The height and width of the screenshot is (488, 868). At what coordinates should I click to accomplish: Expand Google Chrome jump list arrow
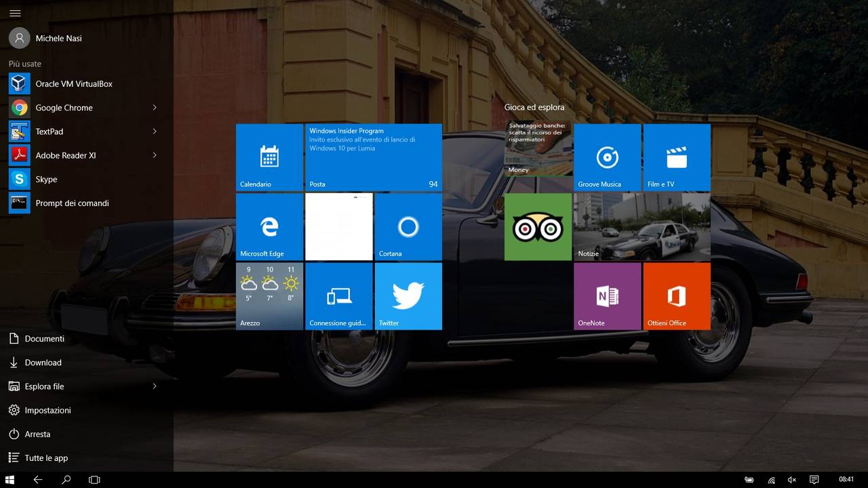pyautogui.click(x=155, y=108)
